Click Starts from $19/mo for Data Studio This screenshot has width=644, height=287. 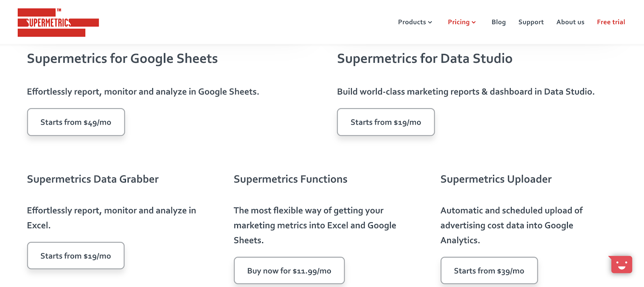pyautogui.click(x=385, y=122)
